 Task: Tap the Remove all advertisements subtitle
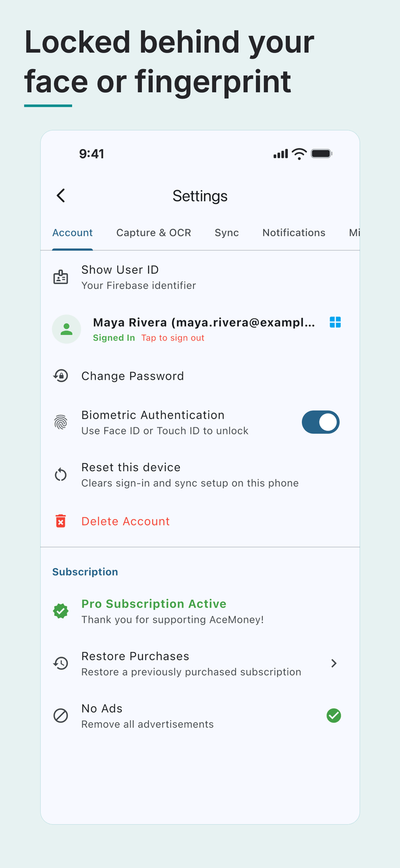(147, 724)
